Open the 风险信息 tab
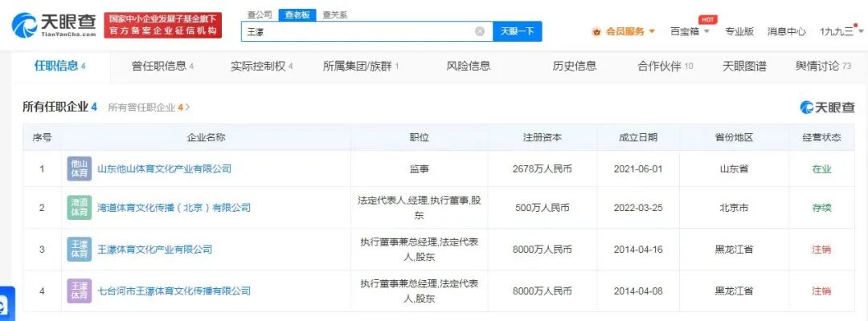Screen dimensions: 868x321 pos(469,67)
